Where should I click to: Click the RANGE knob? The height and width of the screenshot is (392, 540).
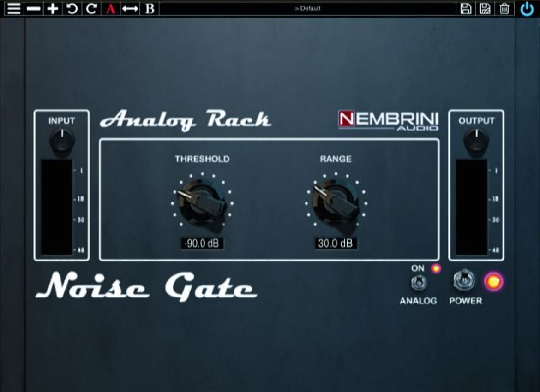pos(336,203)
